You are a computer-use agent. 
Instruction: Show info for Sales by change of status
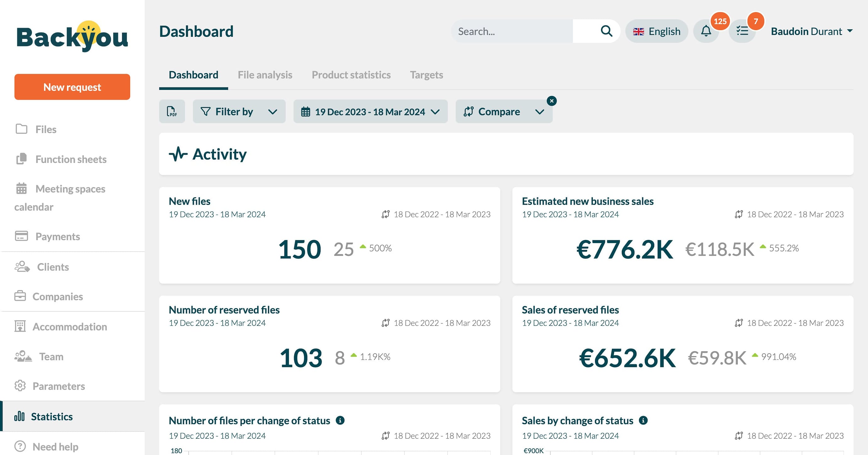pyautogui.click(x=643, y=420)
